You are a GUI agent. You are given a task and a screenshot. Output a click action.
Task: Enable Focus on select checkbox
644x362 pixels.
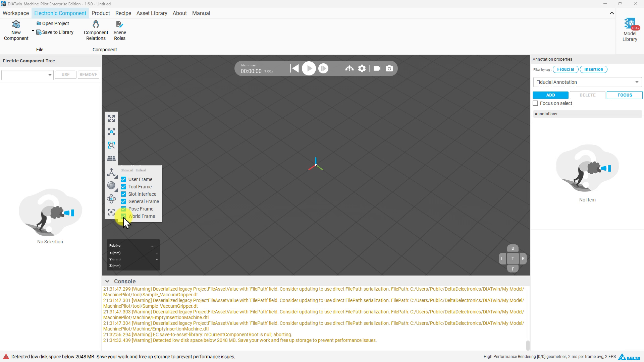(535, 103)
